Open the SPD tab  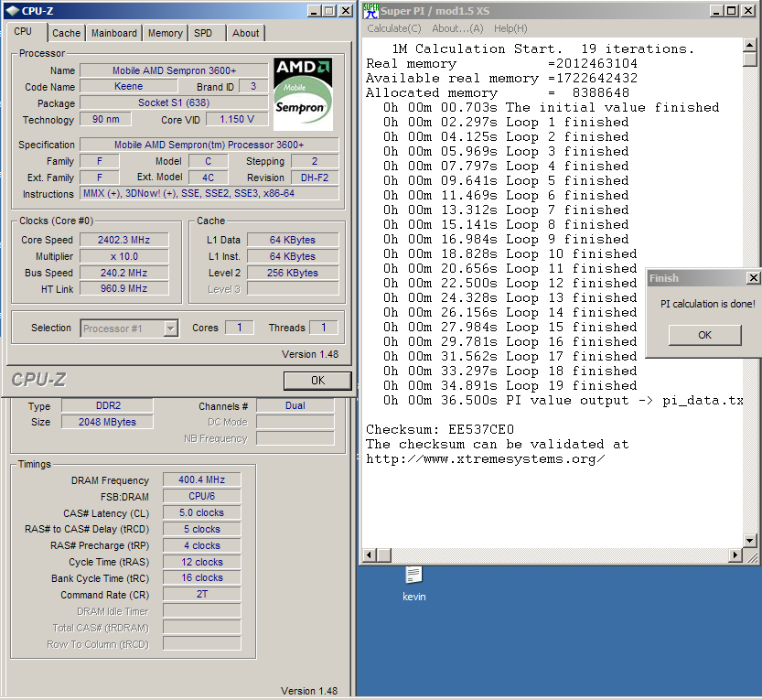pos(203,33)
